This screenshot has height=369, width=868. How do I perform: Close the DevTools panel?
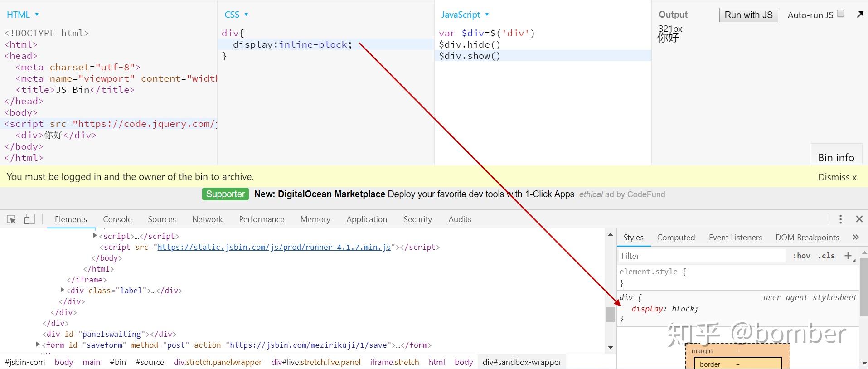[x=859, y=219]
